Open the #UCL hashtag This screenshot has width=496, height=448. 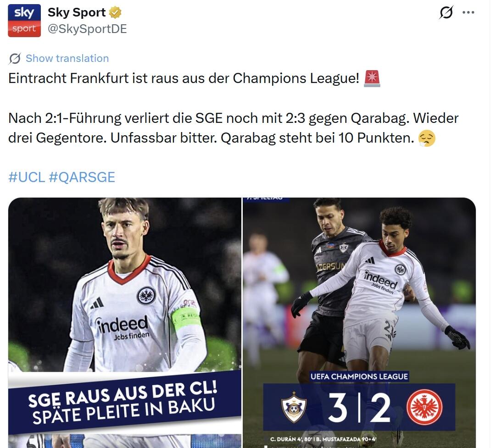[27, 177]
